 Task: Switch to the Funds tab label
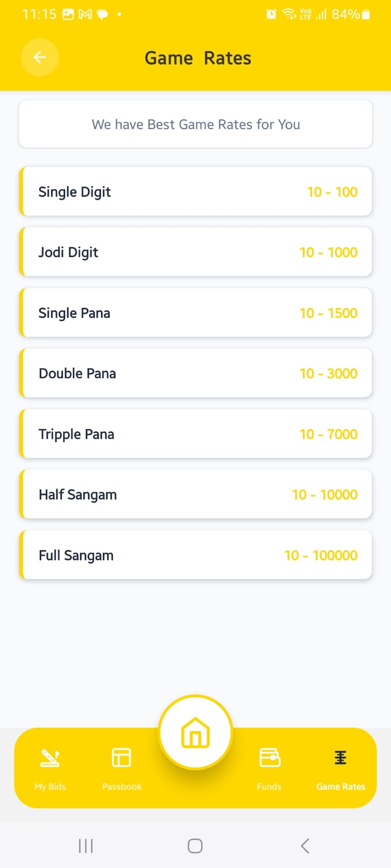point(269,787)
